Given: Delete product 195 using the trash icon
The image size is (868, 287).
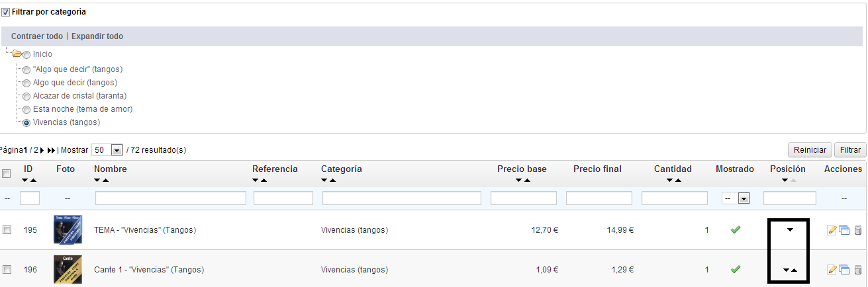Looking at the screenshot, I should [858, 230].
